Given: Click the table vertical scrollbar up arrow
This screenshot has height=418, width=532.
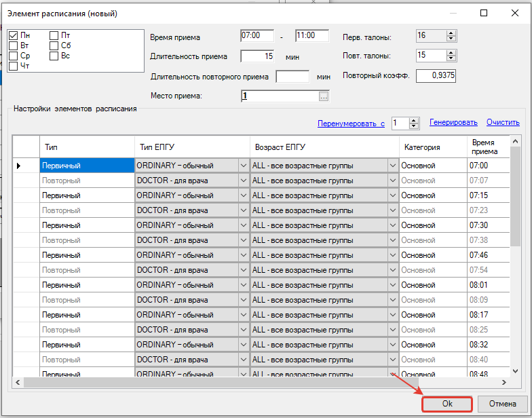Looking at the screenshot, I should pyautogui.click(x=516, y=141).
